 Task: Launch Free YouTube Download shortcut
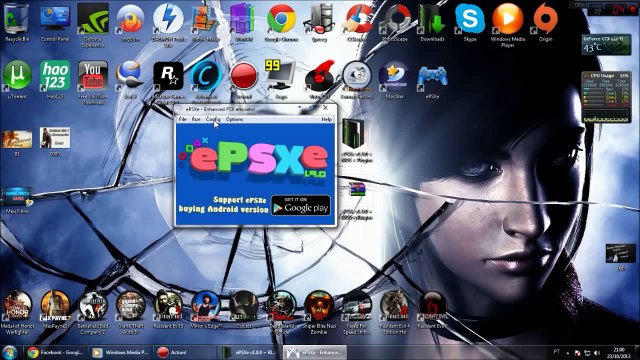tap(93, 82)
